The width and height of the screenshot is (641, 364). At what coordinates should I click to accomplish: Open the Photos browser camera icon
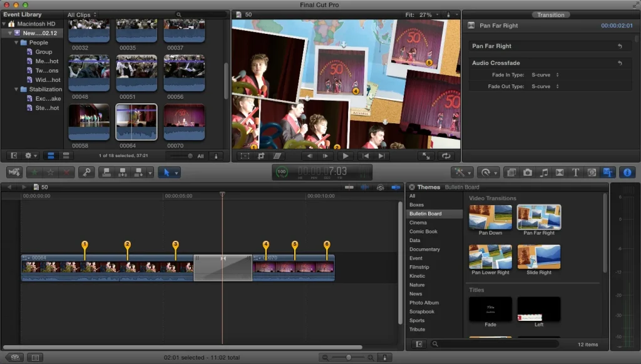527,173
